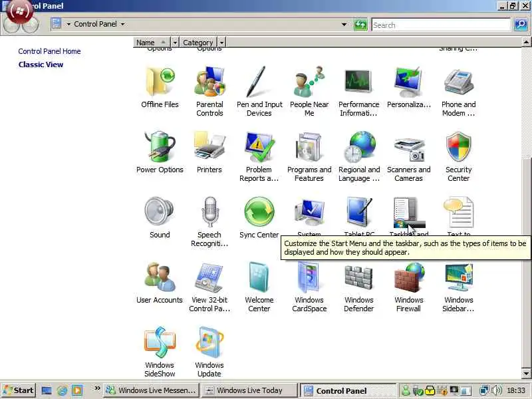
Task: Refresh the Control Panel view
Action: (360, 25)
